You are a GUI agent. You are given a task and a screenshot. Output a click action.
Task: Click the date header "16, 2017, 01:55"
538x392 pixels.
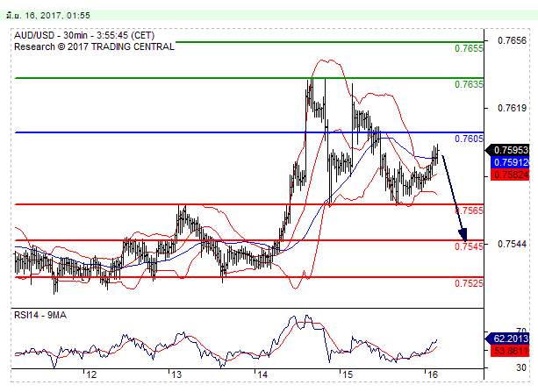[x=57, y=16]
